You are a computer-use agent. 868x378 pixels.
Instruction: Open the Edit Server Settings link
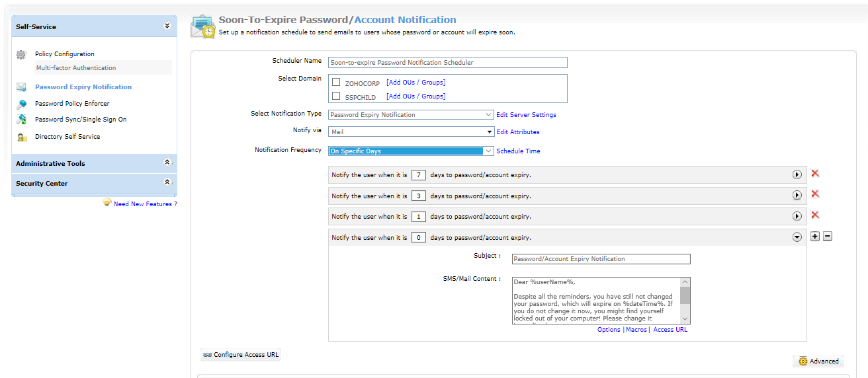526,115
